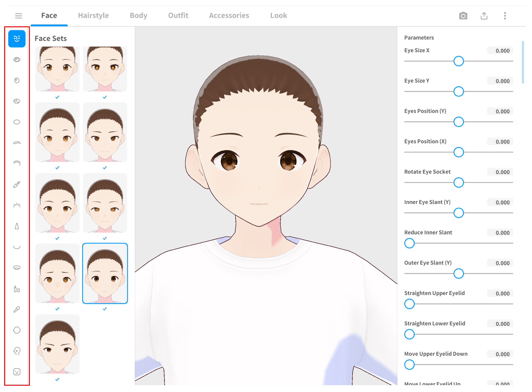Open the eyelashes mascara-brush icon
The width and height of the screenshot is (532, 392).
click(x=17, y=184)
